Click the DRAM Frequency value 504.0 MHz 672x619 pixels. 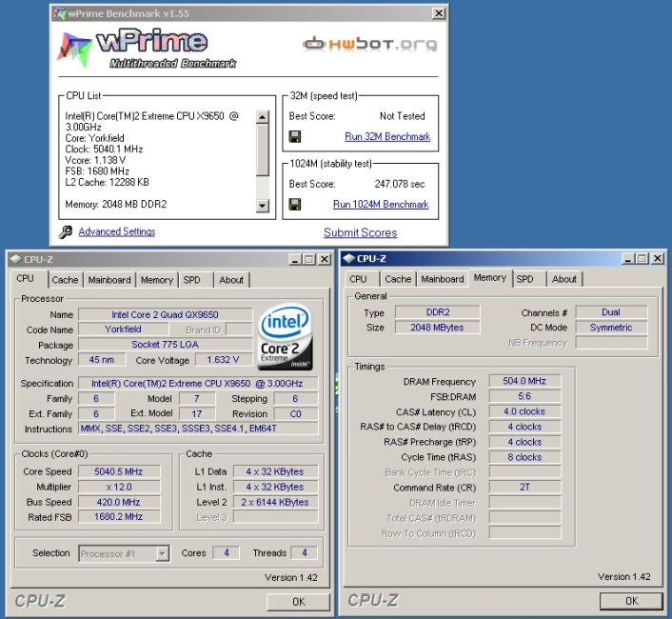point(524,381)
